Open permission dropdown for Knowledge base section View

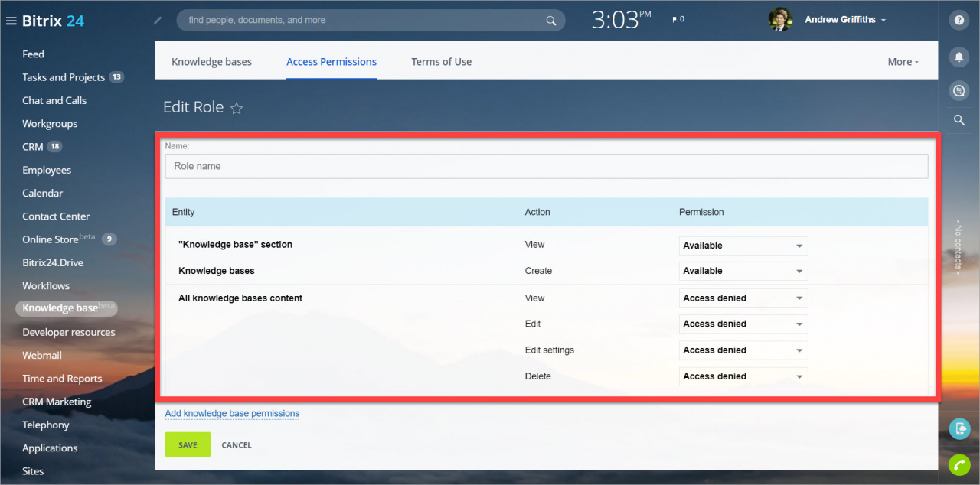743,246
